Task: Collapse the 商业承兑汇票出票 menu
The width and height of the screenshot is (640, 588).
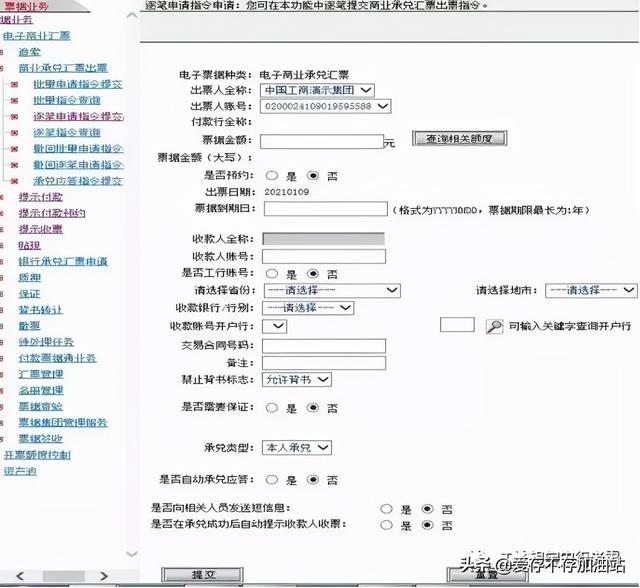Action: [63, 68]
